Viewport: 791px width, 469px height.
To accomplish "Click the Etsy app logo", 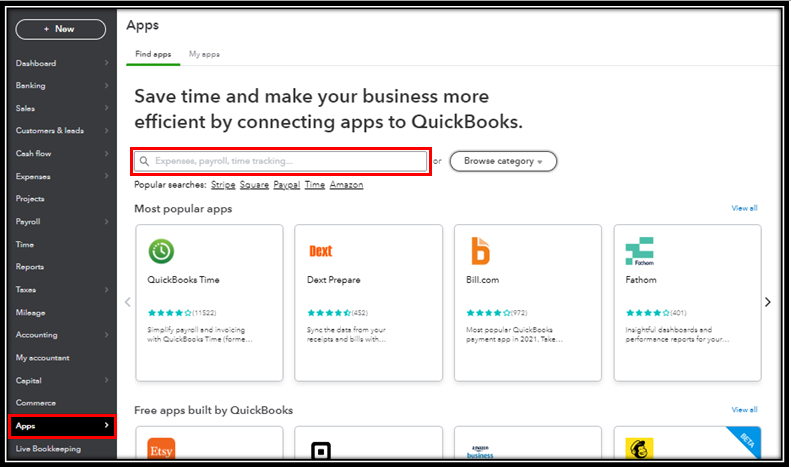I will point(161,448).
